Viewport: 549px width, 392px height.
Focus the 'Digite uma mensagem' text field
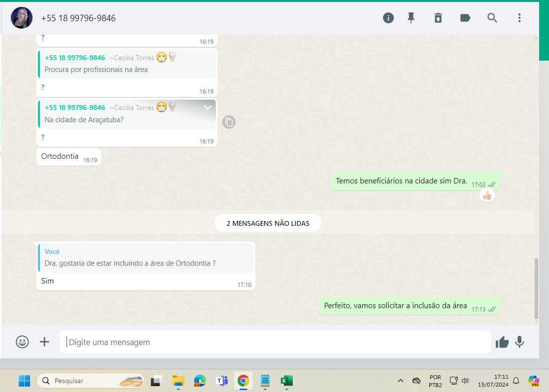(x=276, y=342)
